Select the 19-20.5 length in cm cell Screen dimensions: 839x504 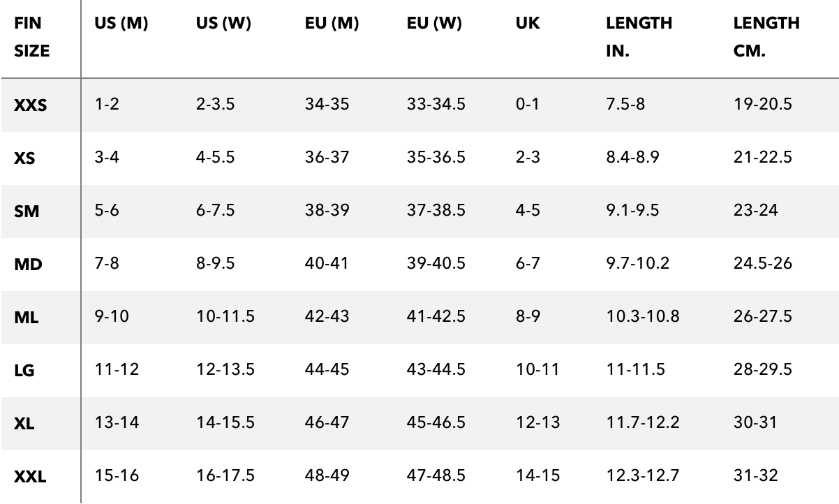click(x=763, y=105)
